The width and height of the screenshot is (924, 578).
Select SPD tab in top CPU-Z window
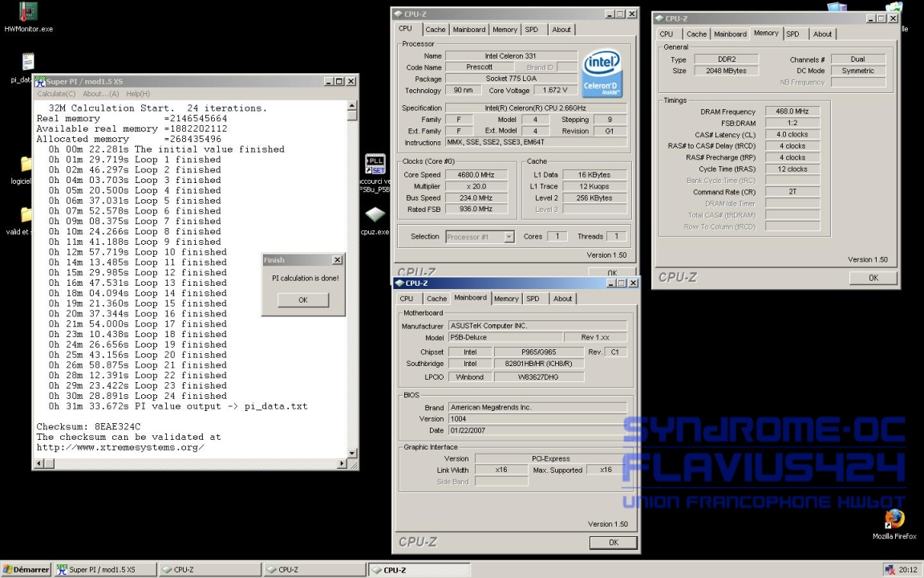click(532, 30)
